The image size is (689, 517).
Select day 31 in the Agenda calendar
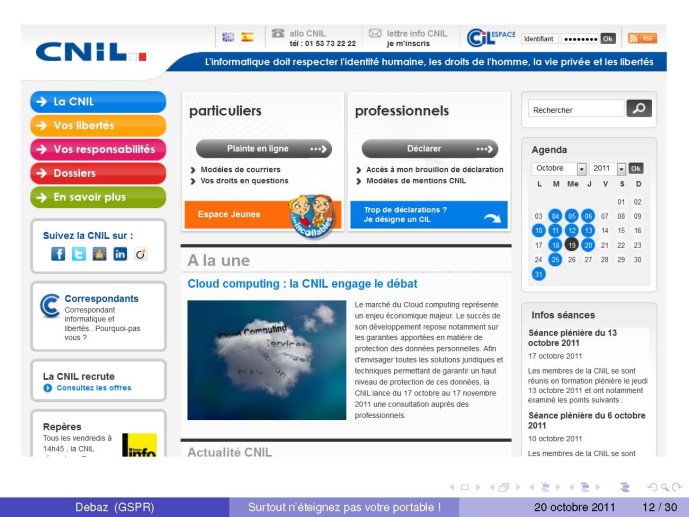coord(539,275)
